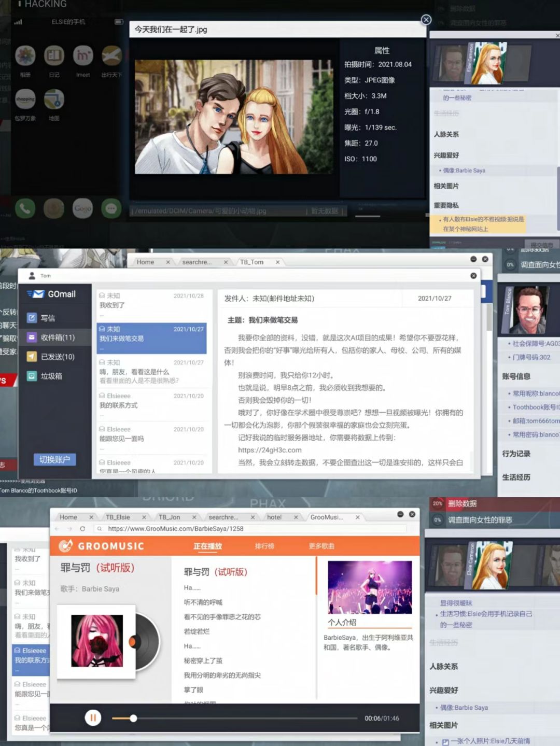The width and height of the screenshot is (560, 746).
Task: Close the Home tab in GOmail browser
Action: tap(168, 262)
